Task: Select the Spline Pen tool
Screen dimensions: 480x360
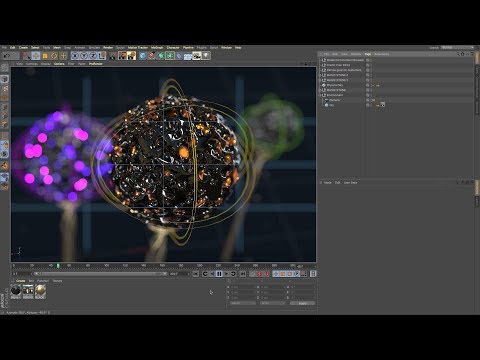Action: point(152,56)
